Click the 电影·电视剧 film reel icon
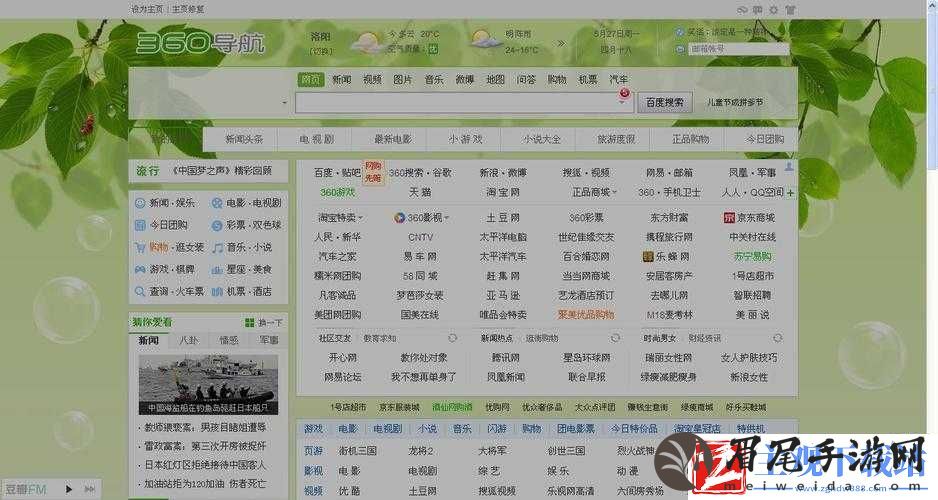 pyautogui.click(x=217, y=203)
